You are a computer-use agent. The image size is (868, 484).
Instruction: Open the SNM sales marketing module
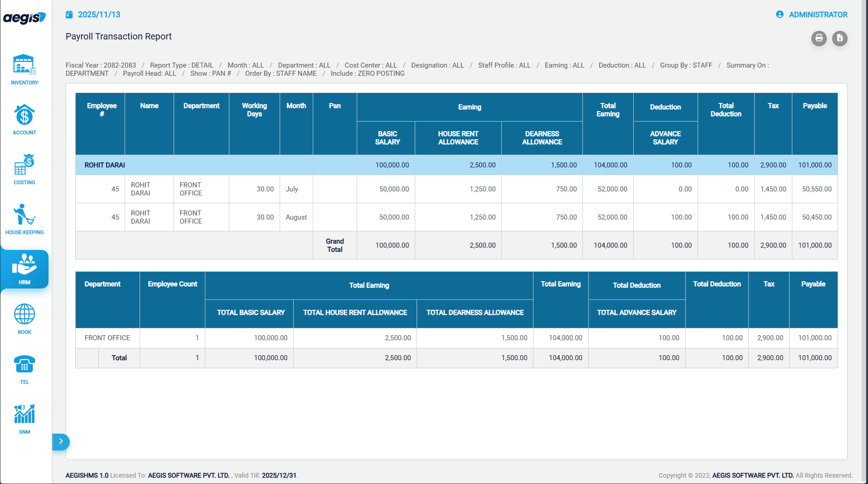tap(24, 419)
